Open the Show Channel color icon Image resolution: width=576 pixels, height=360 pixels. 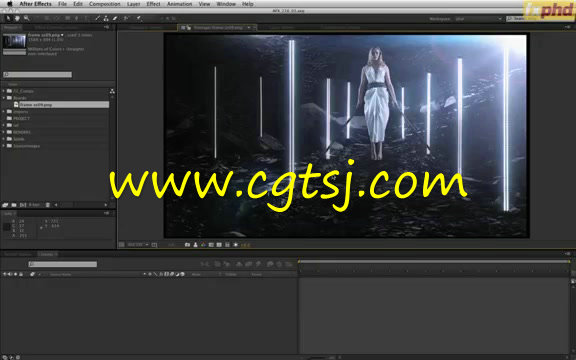click(x=203, y=245)
